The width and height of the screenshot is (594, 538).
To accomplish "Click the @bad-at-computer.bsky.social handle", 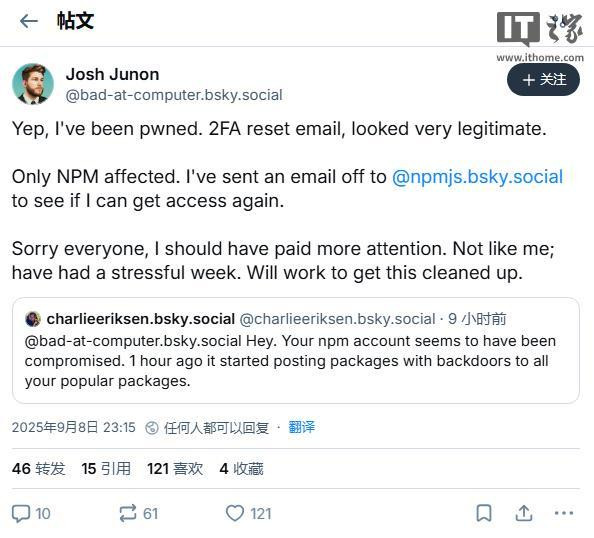I will [x=174, y=95].
